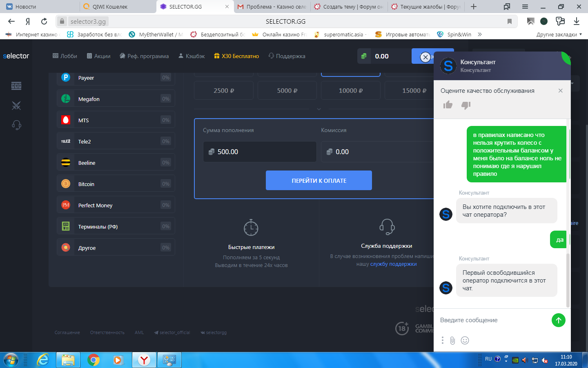Open the volume control in tray

[x=525, y=360]
